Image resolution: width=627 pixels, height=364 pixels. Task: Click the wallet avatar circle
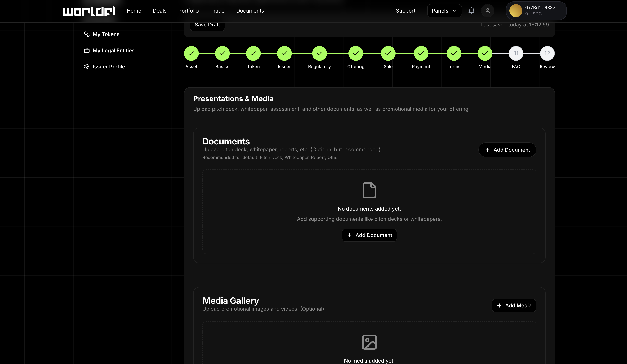516,11
